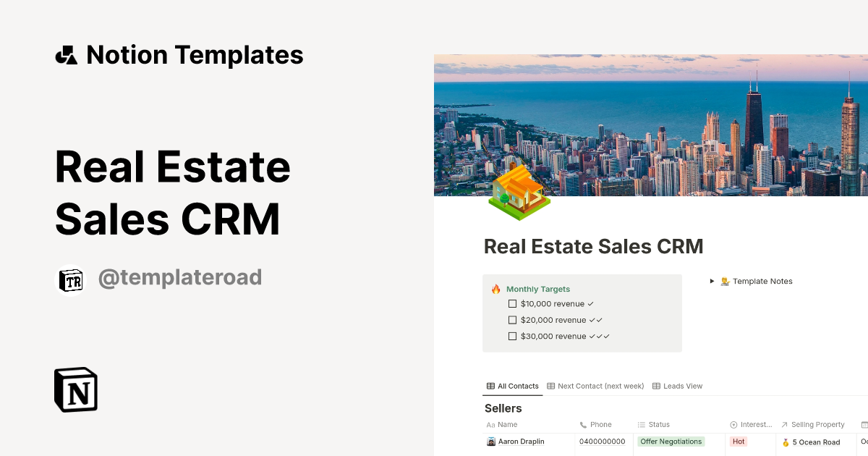Click the Hot red color tag
Viewport: 868px width, 456px height.
coord(739,442)
